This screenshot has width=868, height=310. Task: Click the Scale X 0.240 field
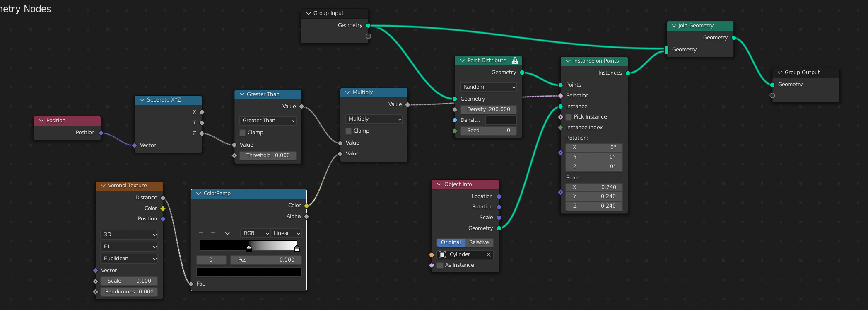coord(594,187)
